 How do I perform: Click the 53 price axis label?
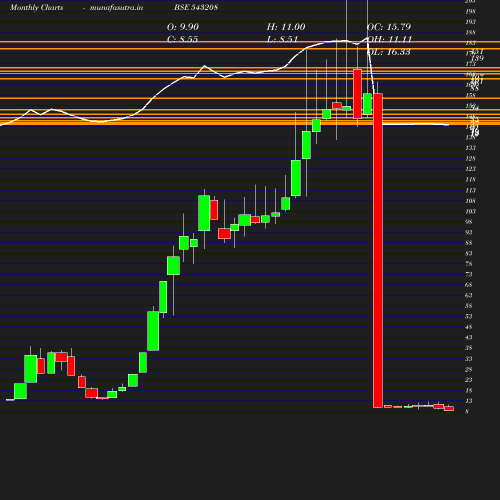click(469, 316)
